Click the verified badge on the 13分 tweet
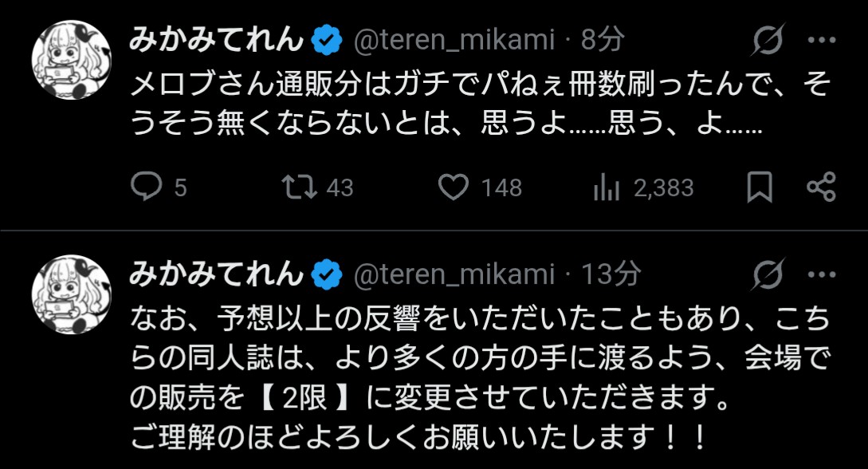 (327, 274)
